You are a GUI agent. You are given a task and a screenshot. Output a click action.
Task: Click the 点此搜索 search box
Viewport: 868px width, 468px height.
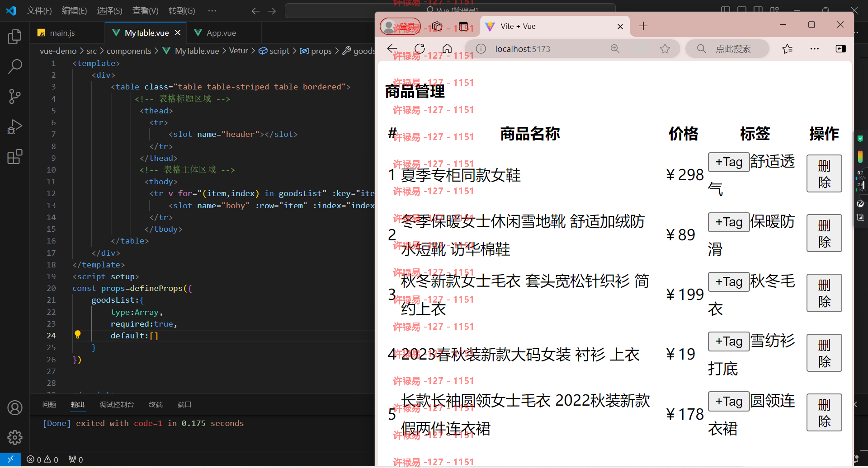coord(727,49)
